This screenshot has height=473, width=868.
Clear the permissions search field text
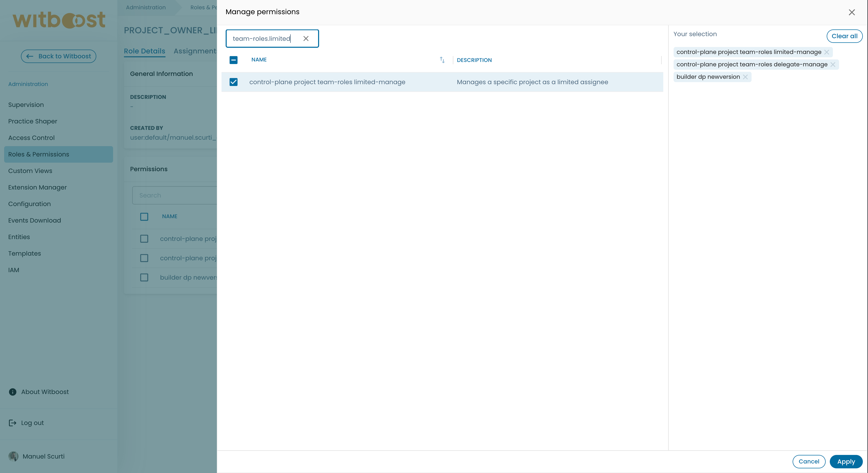(306, 38)
